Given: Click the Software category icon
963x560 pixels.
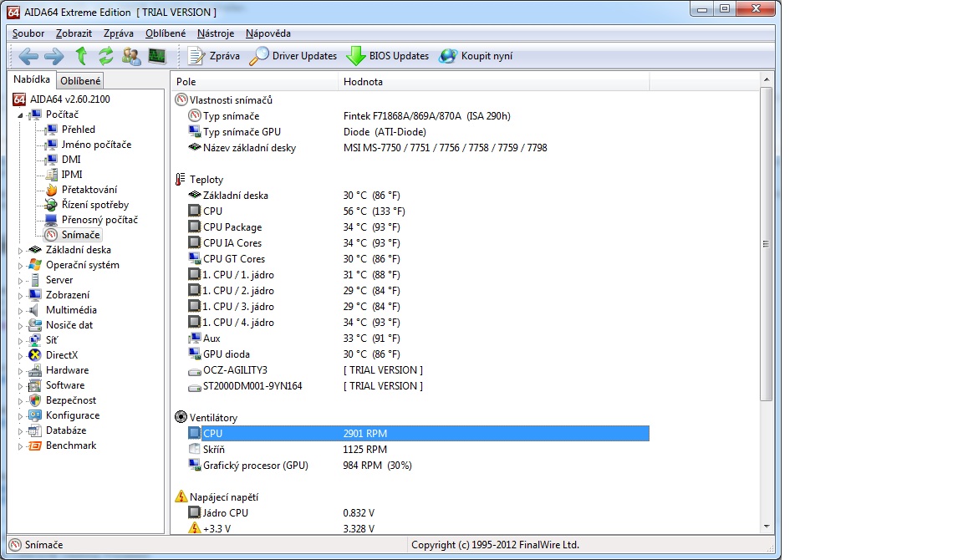Looking at the screenshot, I should (x=36, y=385).
